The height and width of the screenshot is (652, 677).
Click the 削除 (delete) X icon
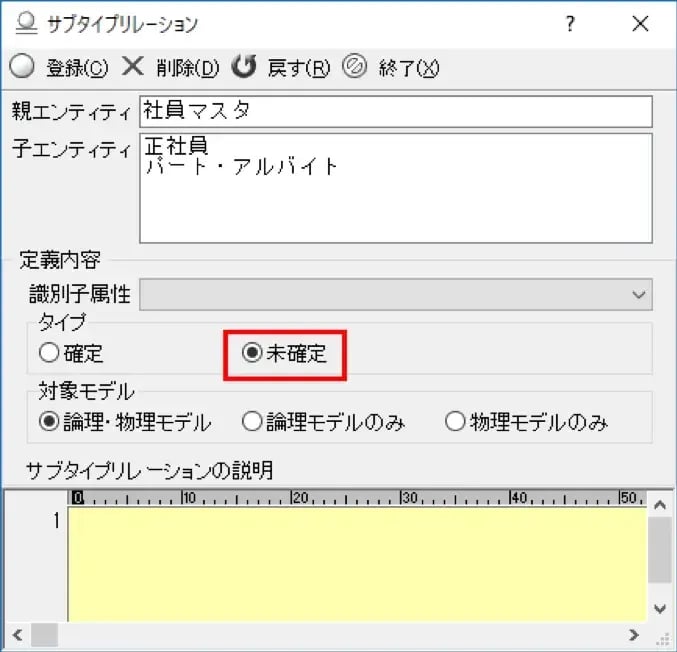[x=133, y=67]
